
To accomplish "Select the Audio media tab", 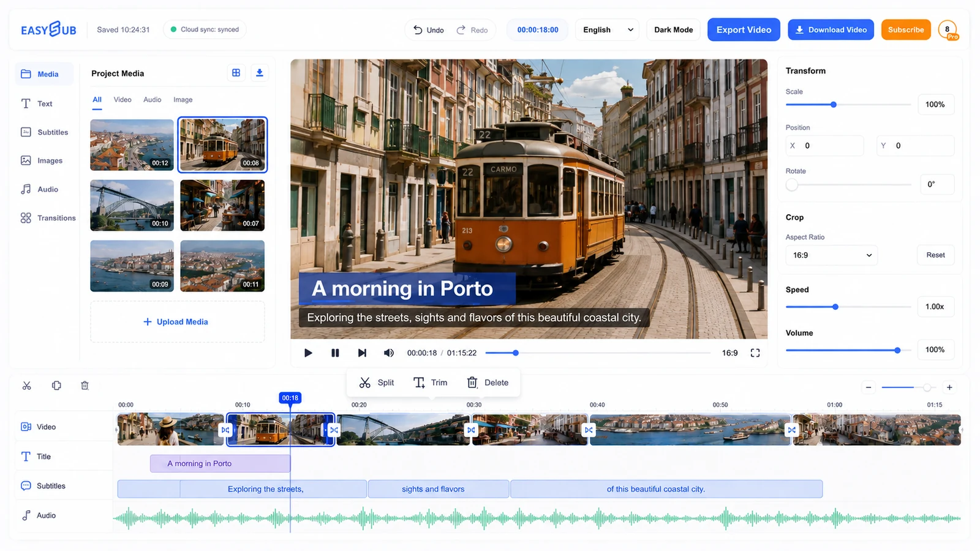I will [153, 100].
